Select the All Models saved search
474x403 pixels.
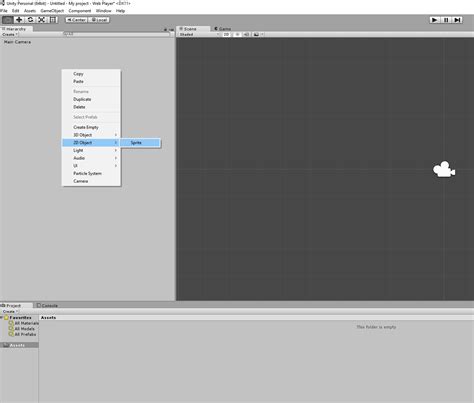[22, 329]
